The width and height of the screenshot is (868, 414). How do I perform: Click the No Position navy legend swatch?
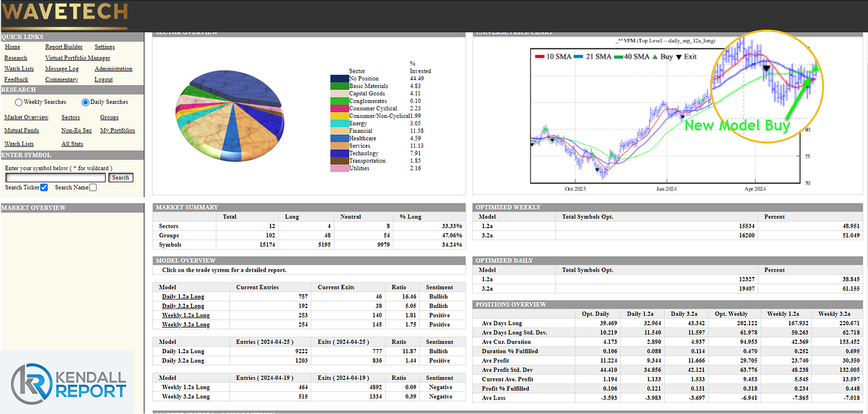pyautogui.click(x=339, y=79)
